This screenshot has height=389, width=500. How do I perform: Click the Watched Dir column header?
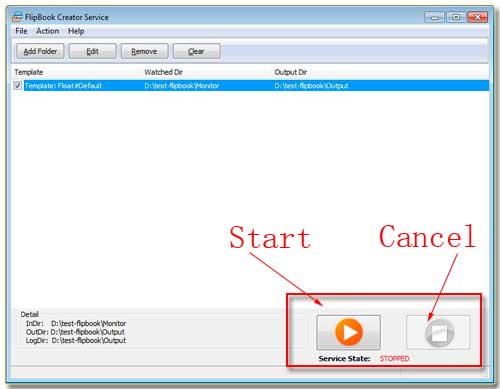[x=163, y=72]
